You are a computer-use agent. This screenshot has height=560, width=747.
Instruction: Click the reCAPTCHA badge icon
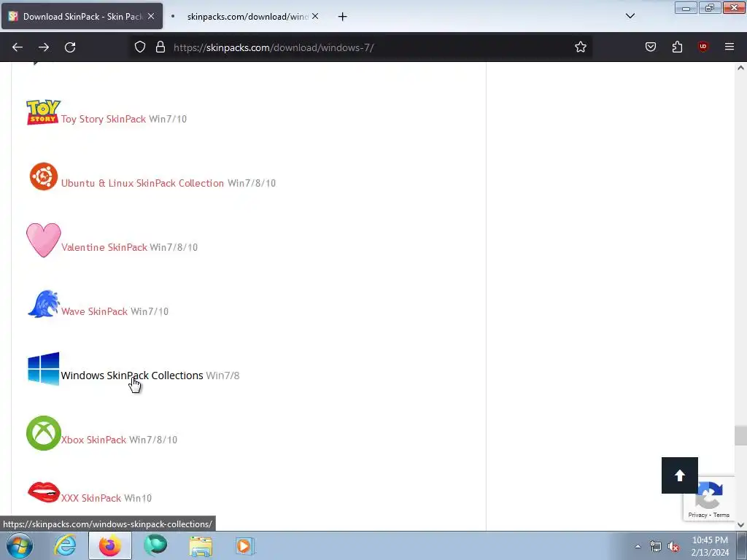point(709,495)
